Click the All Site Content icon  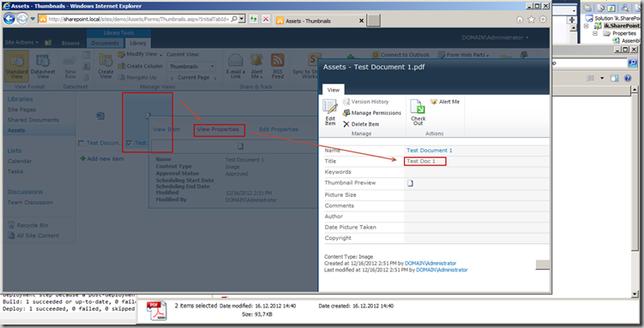pos(11,236)
